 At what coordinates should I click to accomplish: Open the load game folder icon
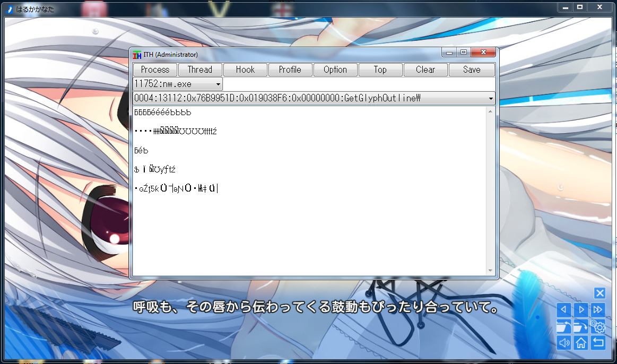(x=563, y=327)
